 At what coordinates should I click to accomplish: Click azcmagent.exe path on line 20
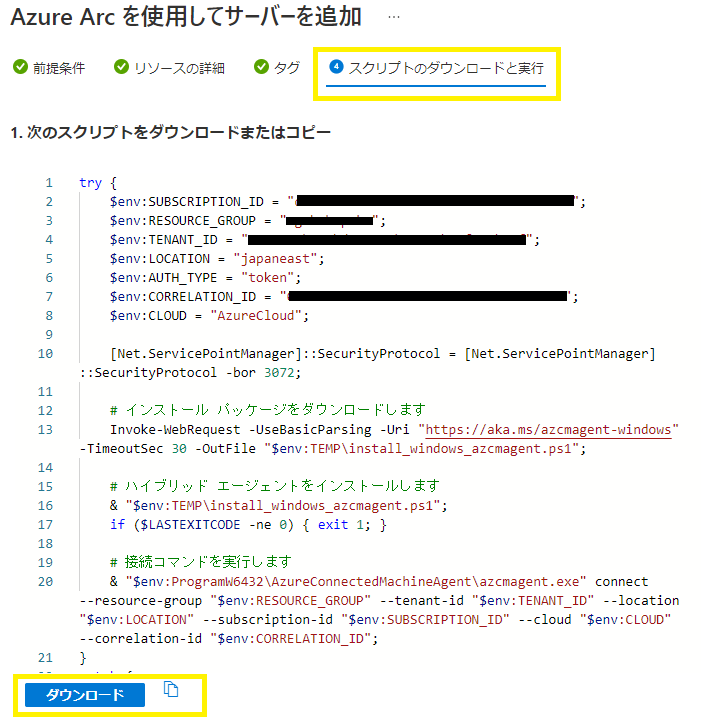coord(356,582)
